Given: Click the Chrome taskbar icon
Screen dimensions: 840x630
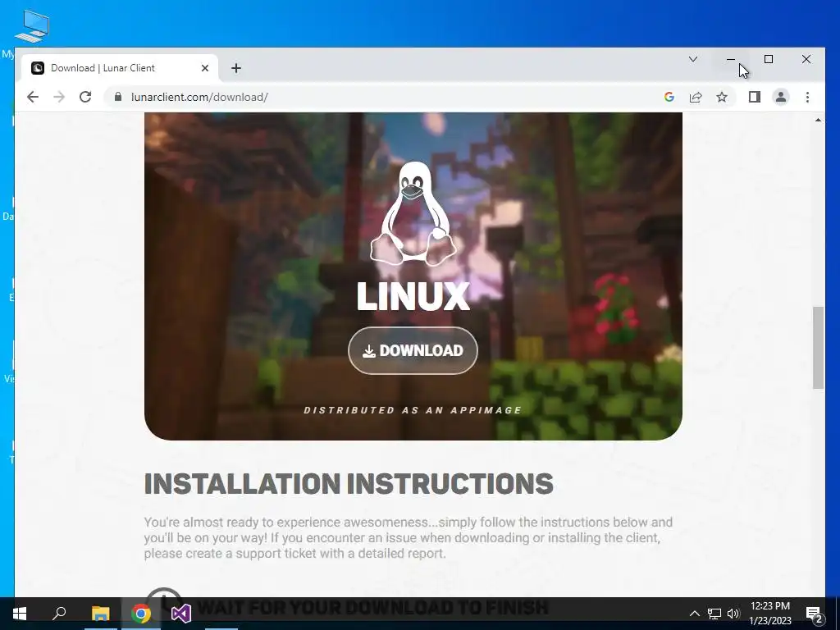Looking at the screenshot, I should (x=141, y=614).
